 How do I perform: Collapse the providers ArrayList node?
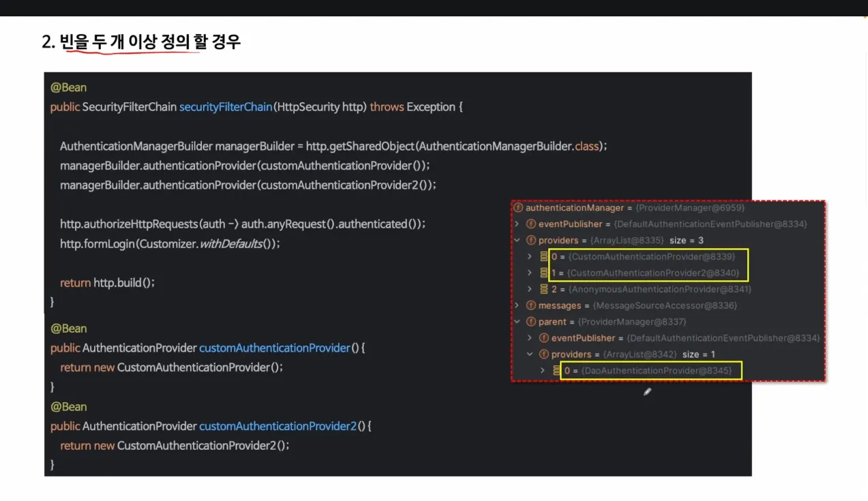pyautogui.click(x=518, y=240)
